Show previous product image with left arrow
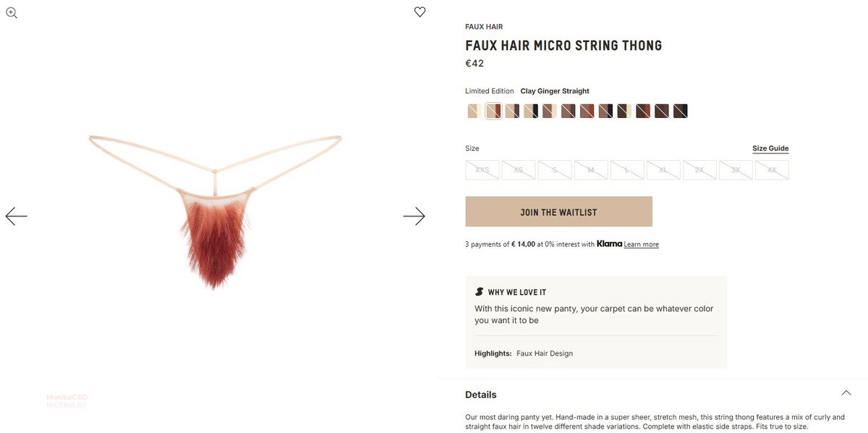The width and height of the screenshot is (868, 433). click(x=16, y=216)
